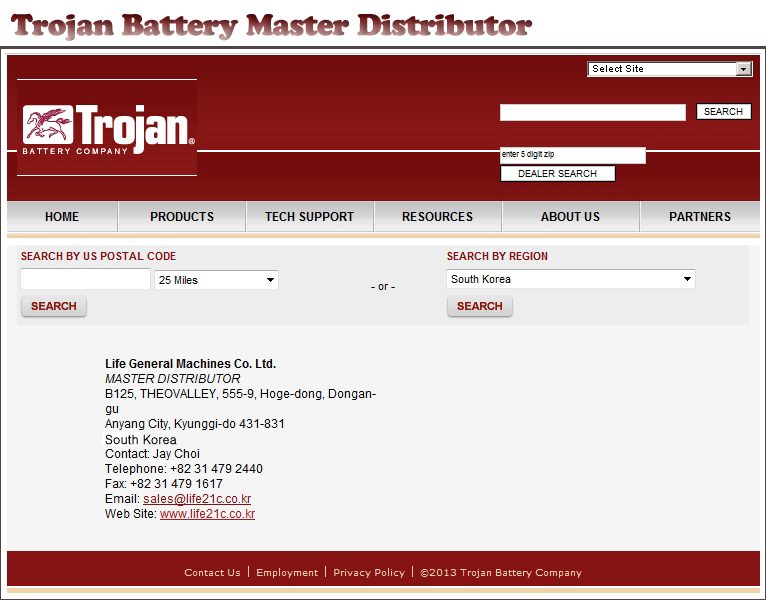
Task: Open the PARTNERS menu item
Action: [x=700, y=216]
